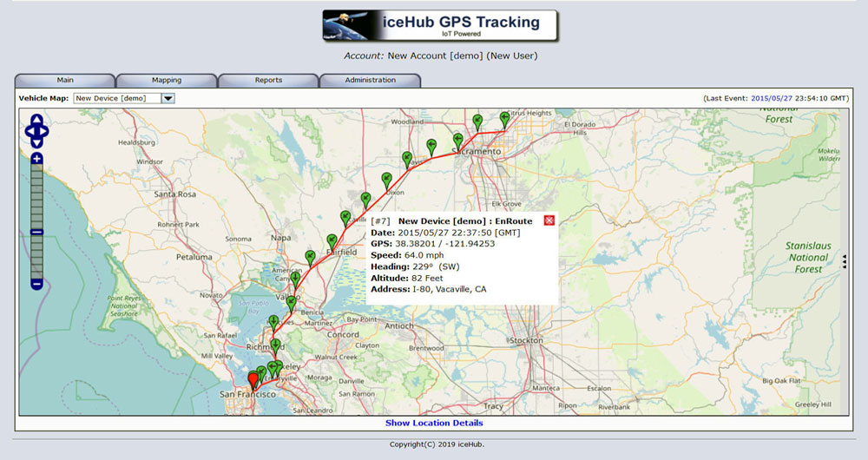This screenshot has width=868, height=460.
Task: Select the green pin on the Vallejo label
Action: click(x=291, y=304)
